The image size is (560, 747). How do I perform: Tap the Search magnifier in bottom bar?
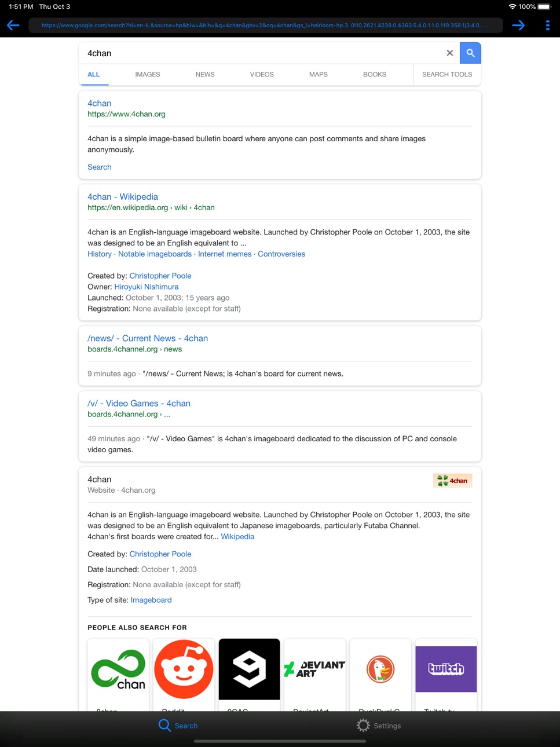(x=164, y=726)
